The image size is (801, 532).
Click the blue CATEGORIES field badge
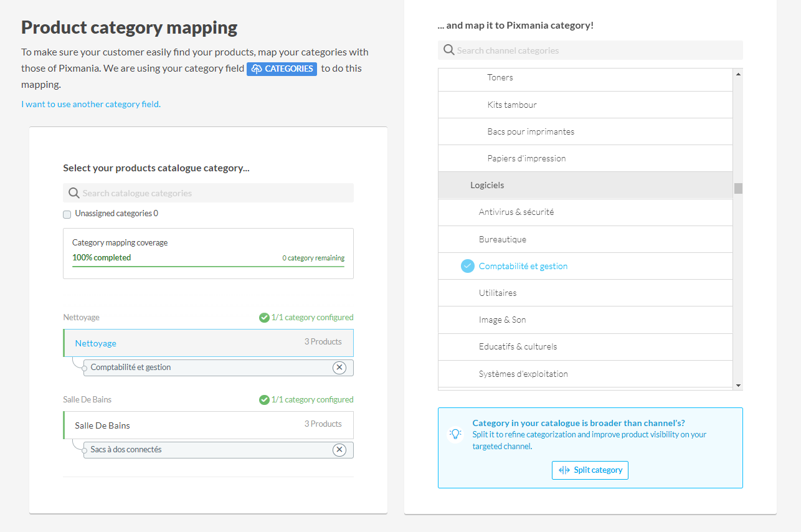click(282, 69)
